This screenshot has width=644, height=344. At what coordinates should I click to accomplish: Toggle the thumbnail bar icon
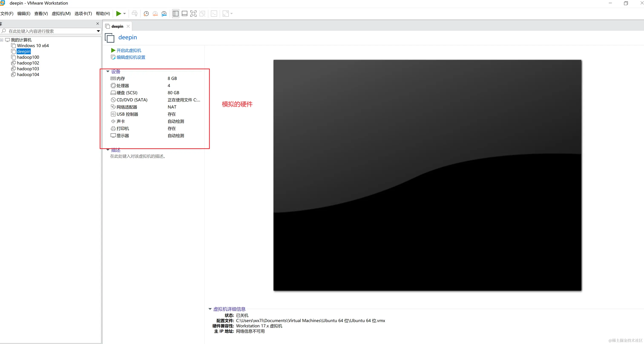[184, 13]
